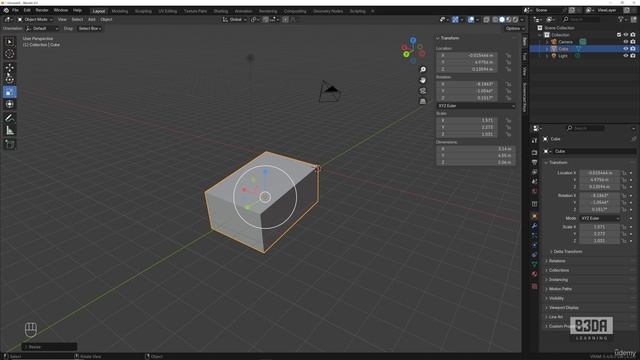The image size is (640, 360).
Task: Toggle viewport visibility eye for Cube
Action: point(626,49)
